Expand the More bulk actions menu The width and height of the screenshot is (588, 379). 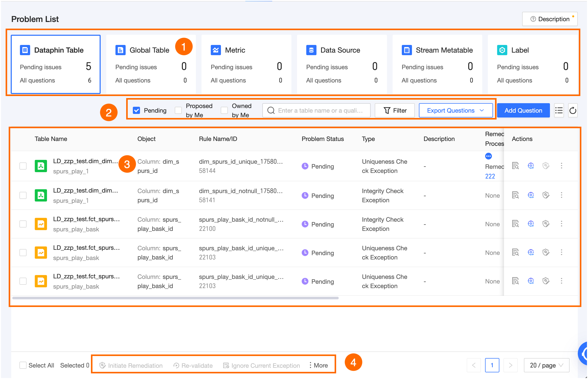coord(318,365)
